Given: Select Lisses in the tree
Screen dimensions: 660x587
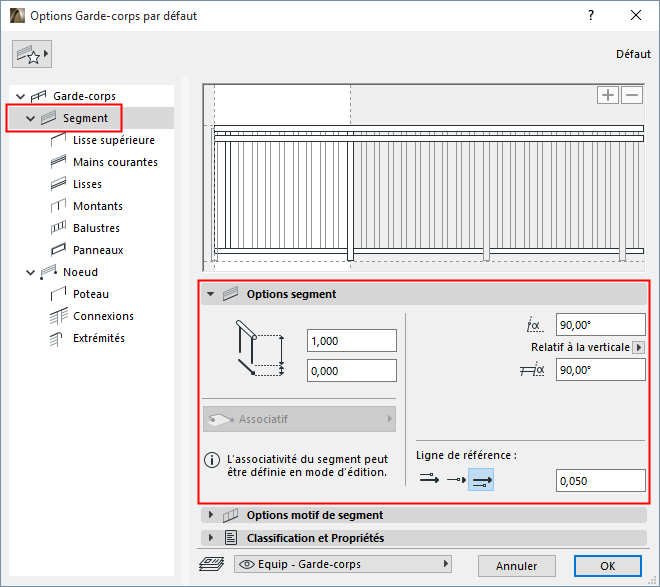Looking at the screenshot, I should [x=87, y=184].
